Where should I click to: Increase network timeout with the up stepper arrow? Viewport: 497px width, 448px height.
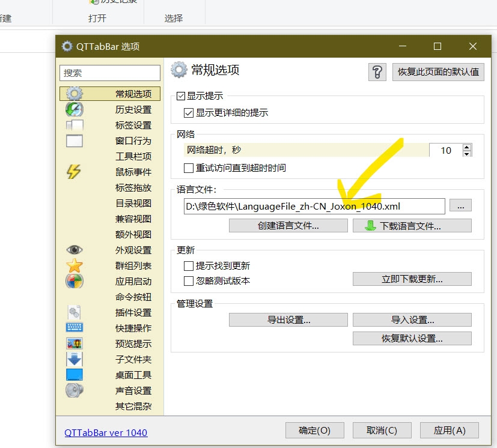(x=468, y=148)
